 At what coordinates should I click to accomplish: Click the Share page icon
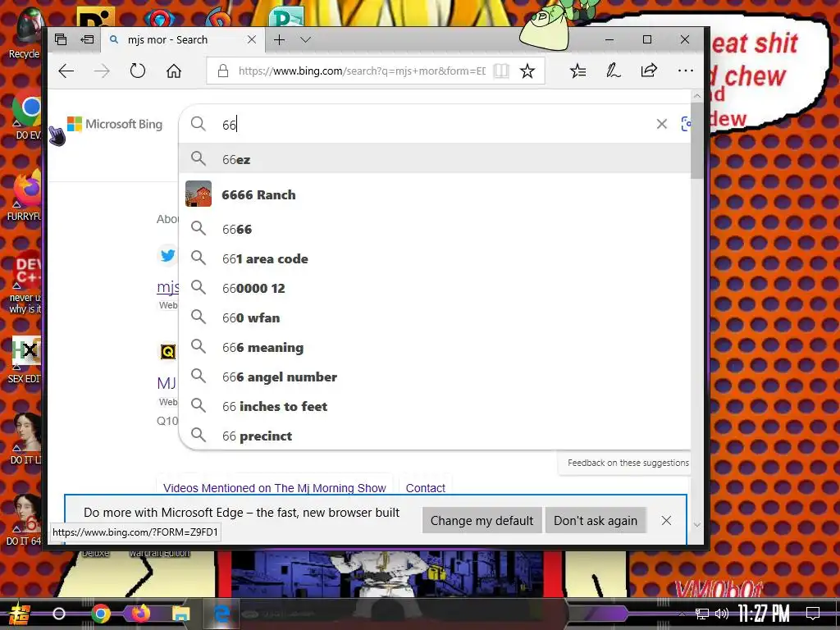click(649, 71)
